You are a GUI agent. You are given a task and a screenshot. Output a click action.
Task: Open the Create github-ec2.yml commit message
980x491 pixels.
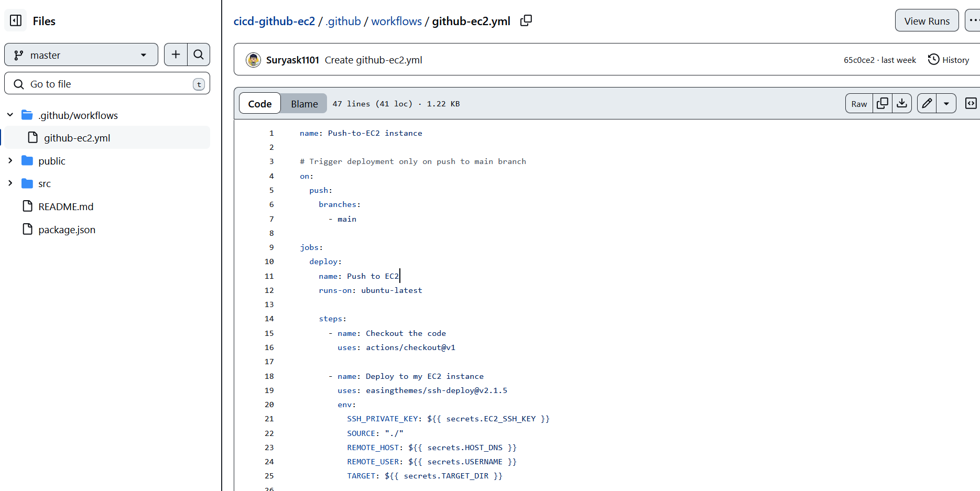coord(373,60)
